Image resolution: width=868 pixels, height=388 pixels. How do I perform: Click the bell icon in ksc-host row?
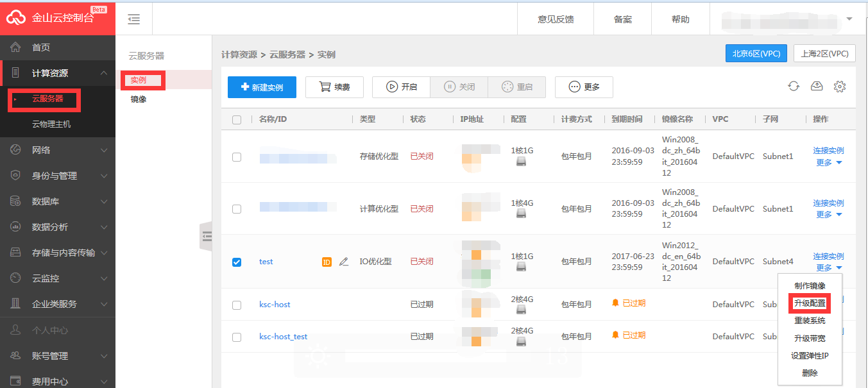point(616,303)
